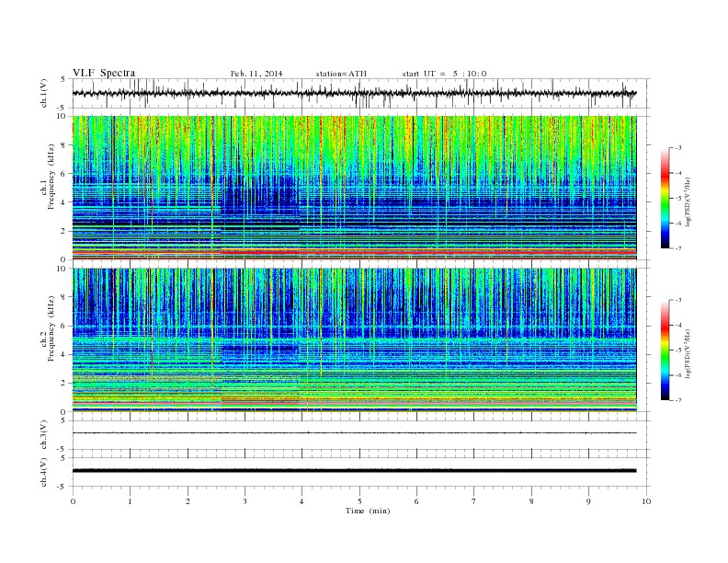Select the "start UT = 5 :10: 0" text
Screen dimensions: 728x563
444,74
